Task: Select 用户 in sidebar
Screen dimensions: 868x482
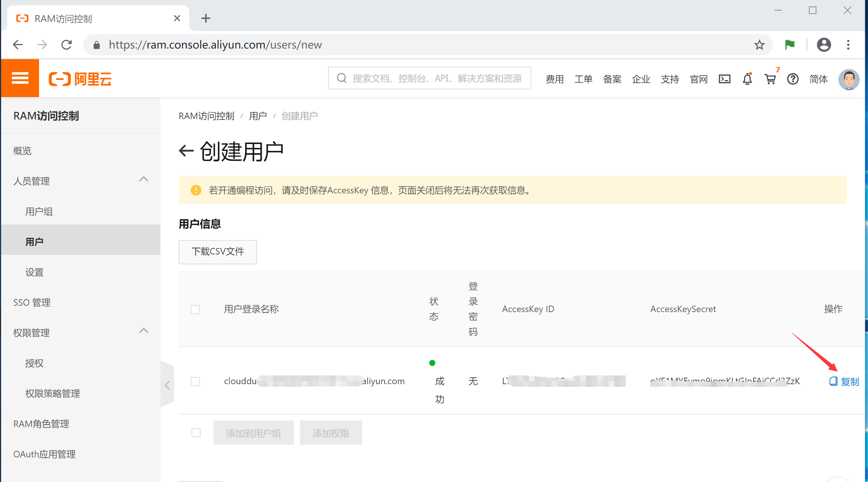Action: click(80, 240)
